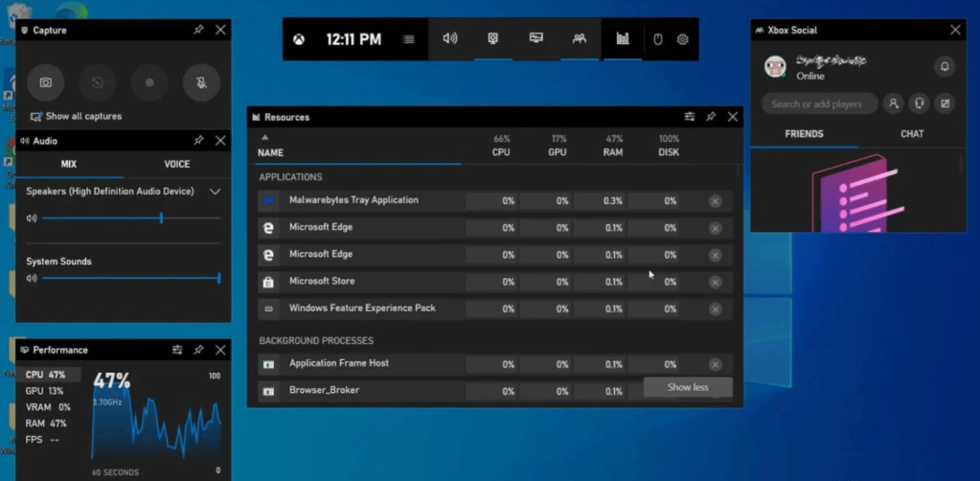Select RAM 47% in Performance list
980x481 pixels.
tap(48, 424)
